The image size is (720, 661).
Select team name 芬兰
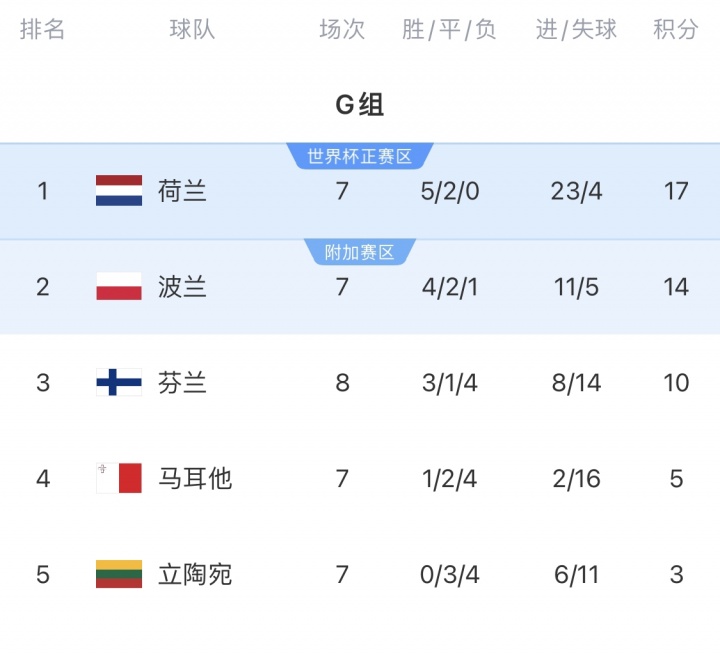coord(182,382)
